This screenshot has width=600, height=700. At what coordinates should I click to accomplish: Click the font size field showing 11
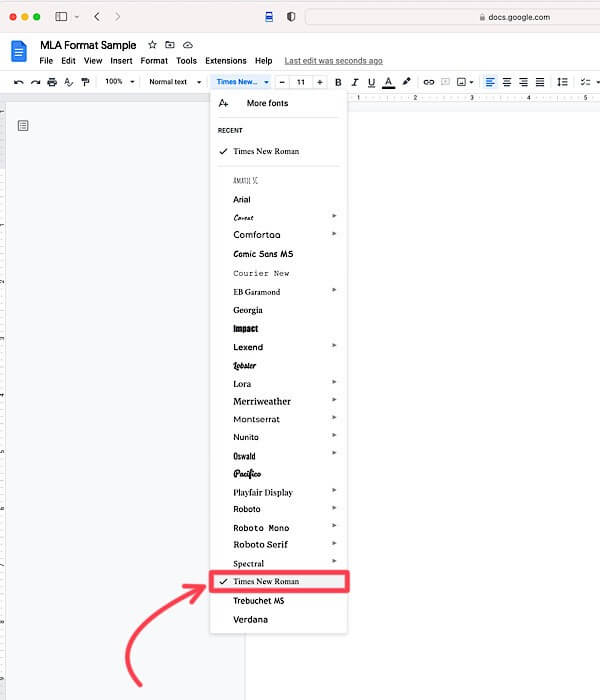point(301,82)
